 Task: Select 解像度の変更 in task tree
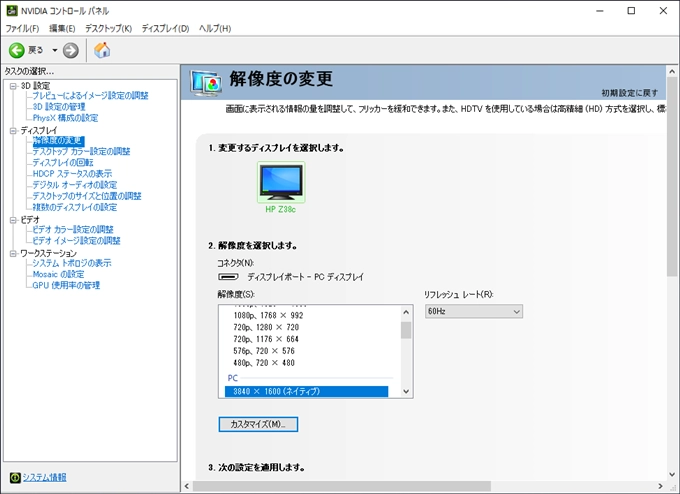[x=58, y=141]
